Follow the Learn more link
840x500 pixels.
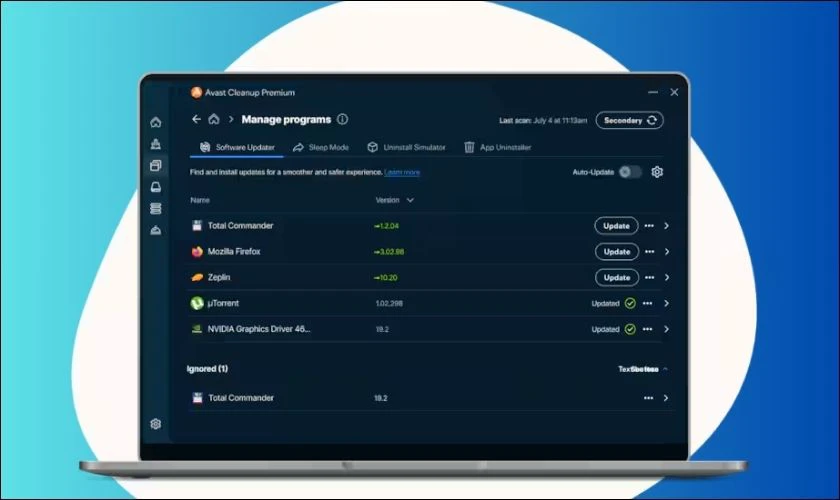402,172
